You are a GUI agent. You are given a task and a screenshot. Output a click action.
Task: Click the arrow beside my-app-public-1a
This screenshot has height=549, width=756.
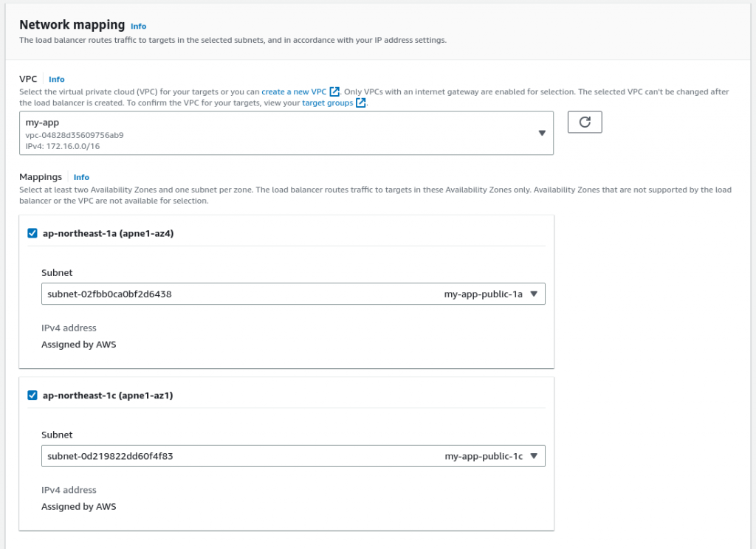(x=535, y=294)
